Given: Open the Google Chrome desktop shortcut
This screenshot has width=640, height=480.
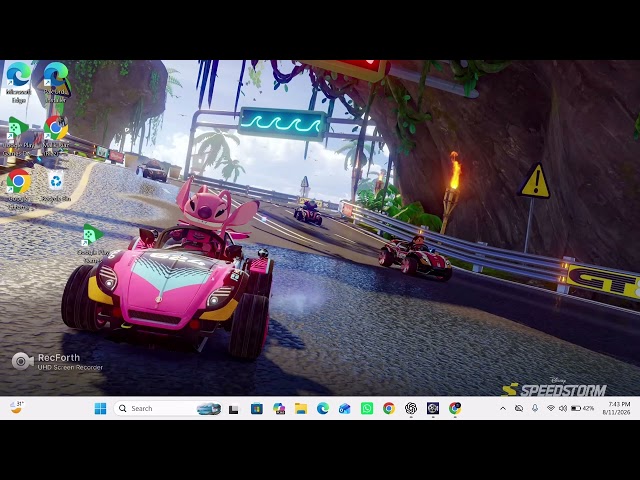Looking at the screenshot, I should 18,189.
